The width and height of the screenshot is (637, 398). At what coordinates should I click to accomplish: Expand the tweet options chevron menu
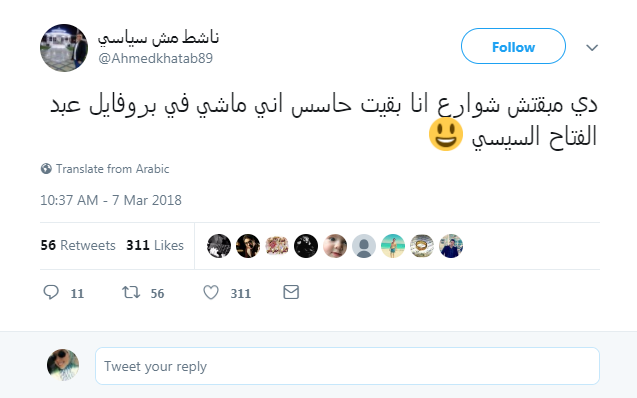(x=592, y=48)
